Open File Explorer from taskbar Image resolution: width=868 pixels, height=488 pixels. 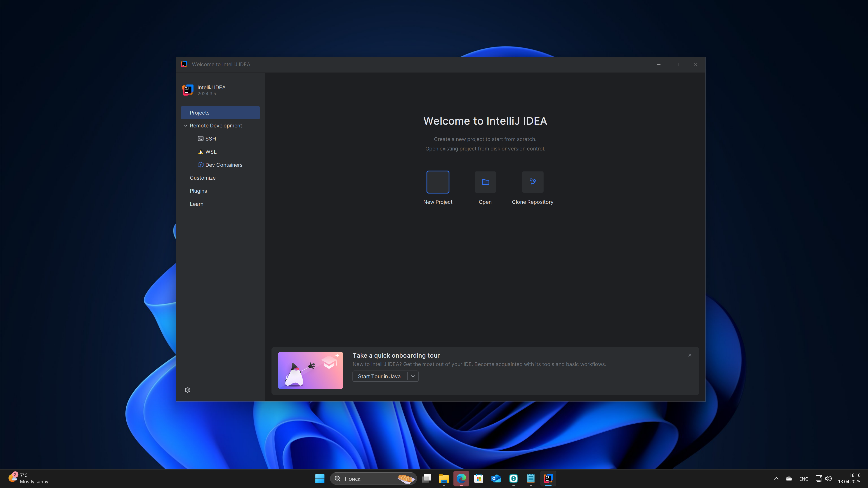coord(444,479)
